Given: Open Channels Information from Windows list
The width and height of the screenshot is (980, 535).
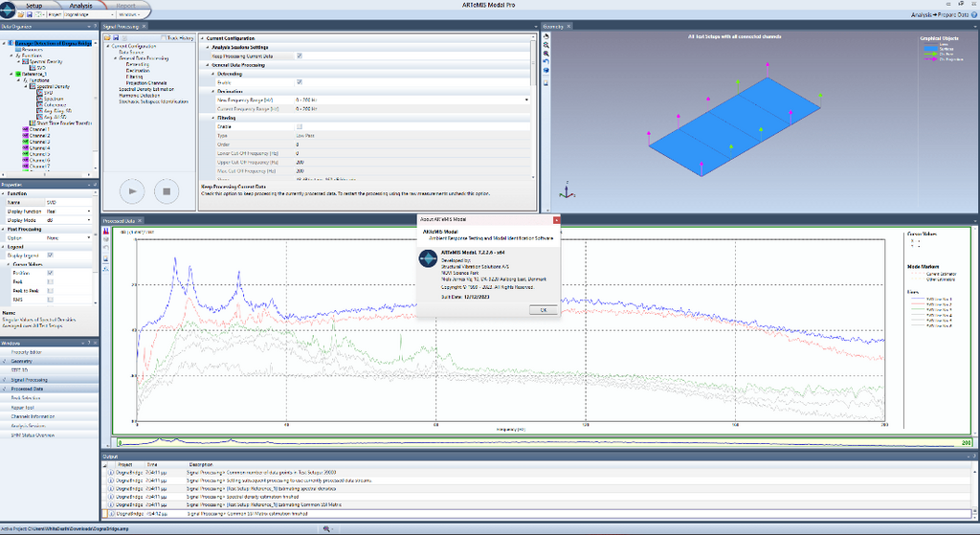Looking at the screenshot, I should click(50, 416).
